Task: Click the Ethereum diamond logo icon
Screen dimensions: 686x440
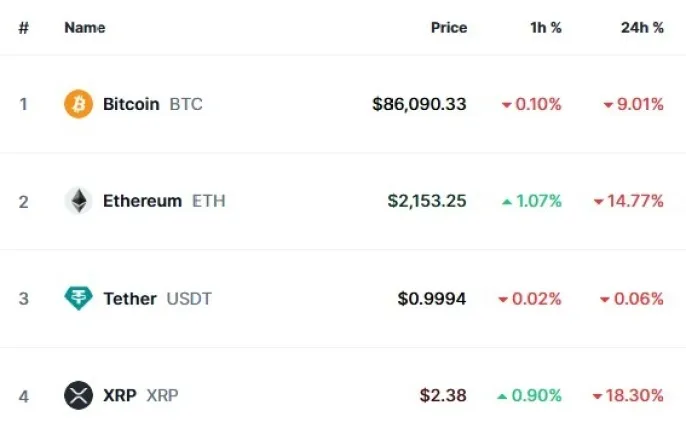Action: coord(78,201)
